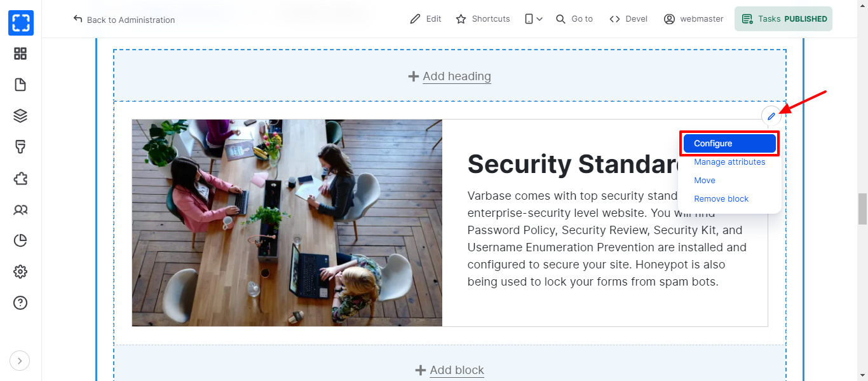Open the Help question mark icon
The height and width of the screenshot is (381, 868).
[20, 303]
